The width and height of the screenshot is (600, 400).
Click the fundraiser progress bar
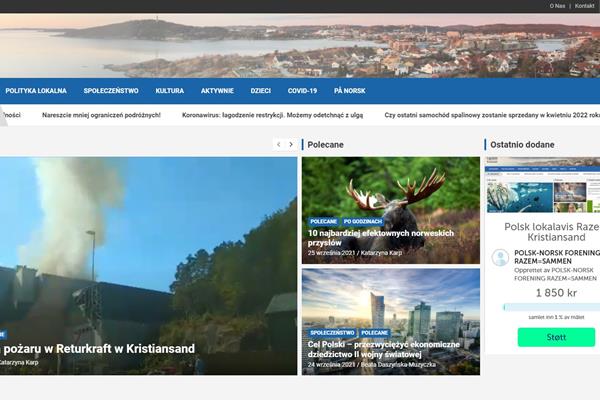pos(545,308)
